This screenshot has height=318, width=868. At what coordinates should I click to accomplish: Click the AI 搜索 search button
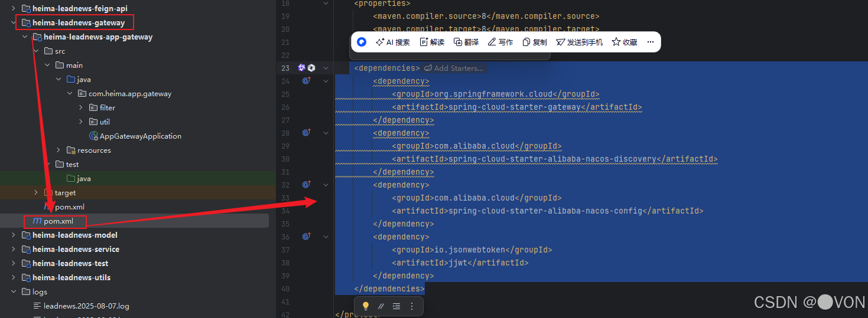point(393,42)
